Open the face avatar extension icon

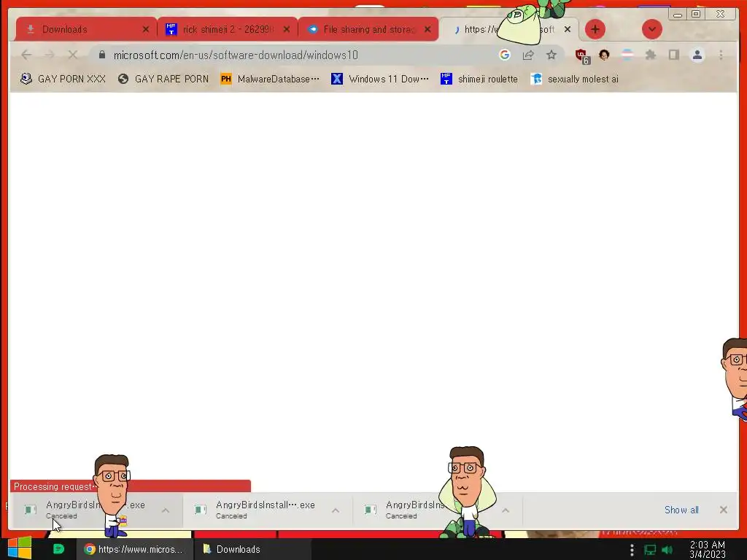(604, 55)
